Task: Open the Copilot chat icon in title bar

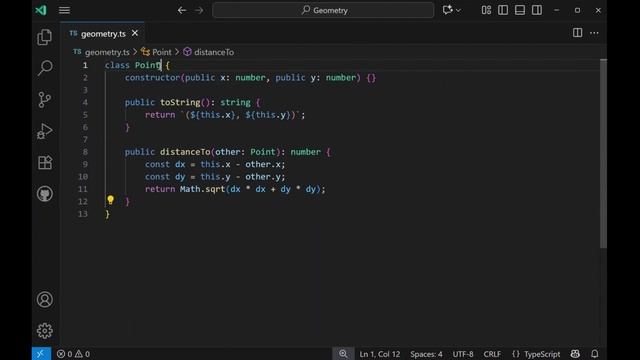Action: tap(447, 10)
